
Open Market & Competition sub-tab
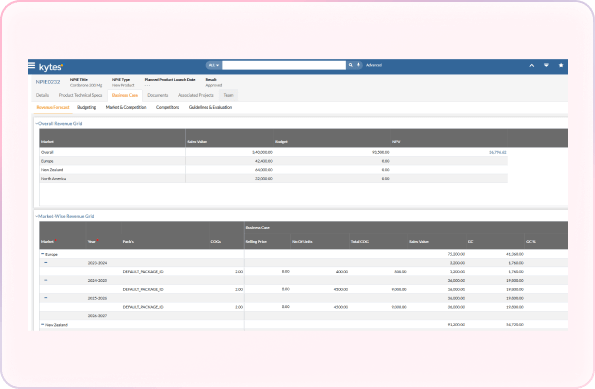(126, 107)
